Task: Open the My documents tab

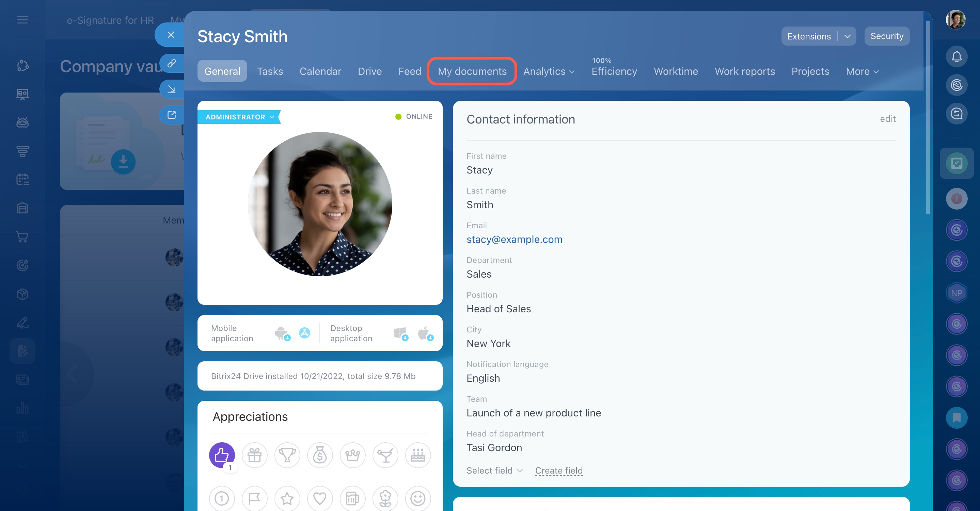Action: click(472, 71)
